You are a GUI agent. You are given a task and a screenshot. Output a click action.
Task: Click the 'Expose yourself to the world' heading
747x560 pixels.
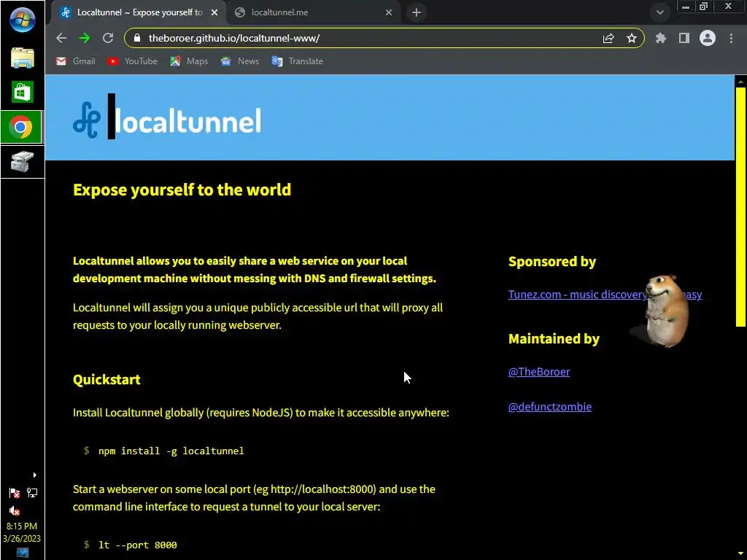tap(182, 190)
